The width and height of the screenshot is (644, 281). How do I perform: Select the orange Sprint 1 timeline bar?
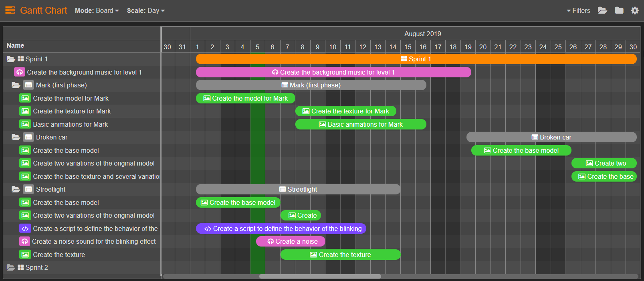(416, 59)
